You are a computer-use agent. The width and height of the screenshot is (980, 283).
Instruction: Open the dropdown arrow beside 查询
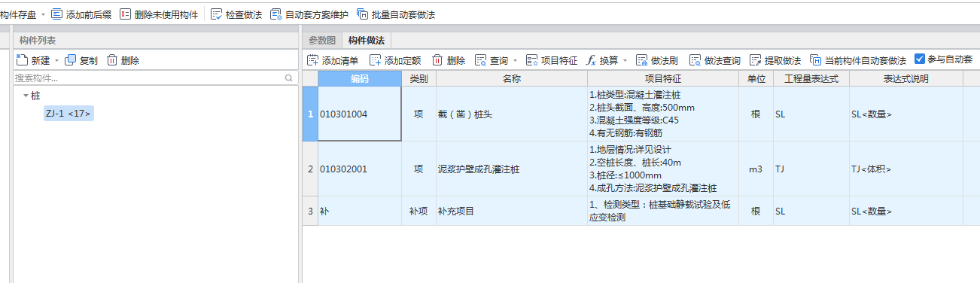coord(515,61)
